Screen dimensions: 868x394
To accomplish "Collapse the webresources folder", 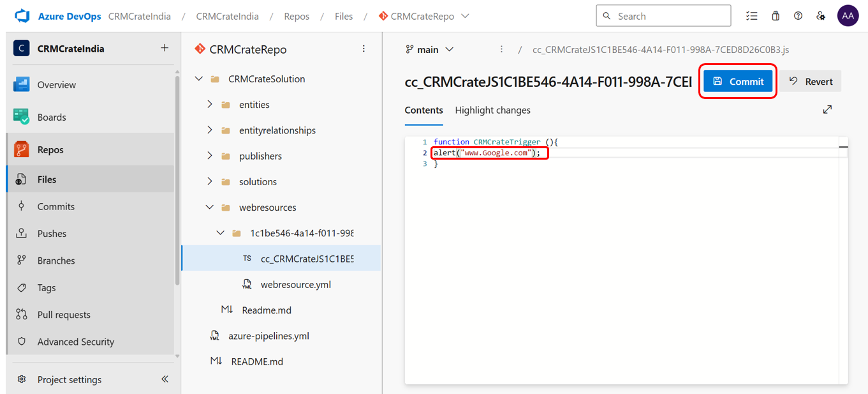I will [210, 208].
